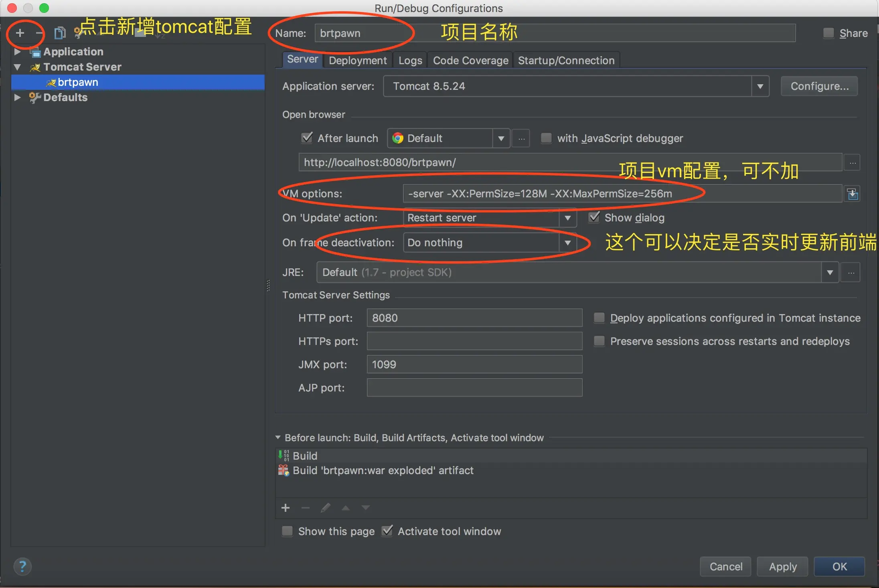This screenshot has height=588, width=879.
Task: Click the browse button next to JRE dropdown
Action: point(851,273)
